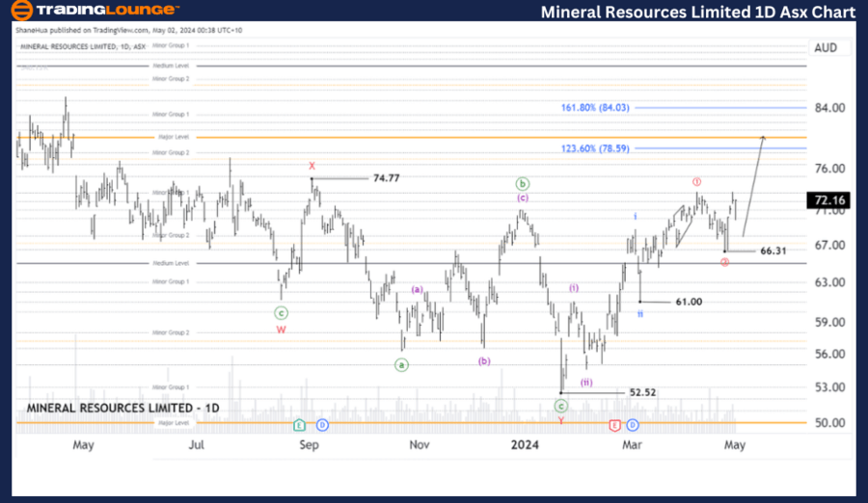Click the green E earnings marker near Sep
Image resolution: width=868 pixels, height=503 pixels.
(x=300, y=425)
